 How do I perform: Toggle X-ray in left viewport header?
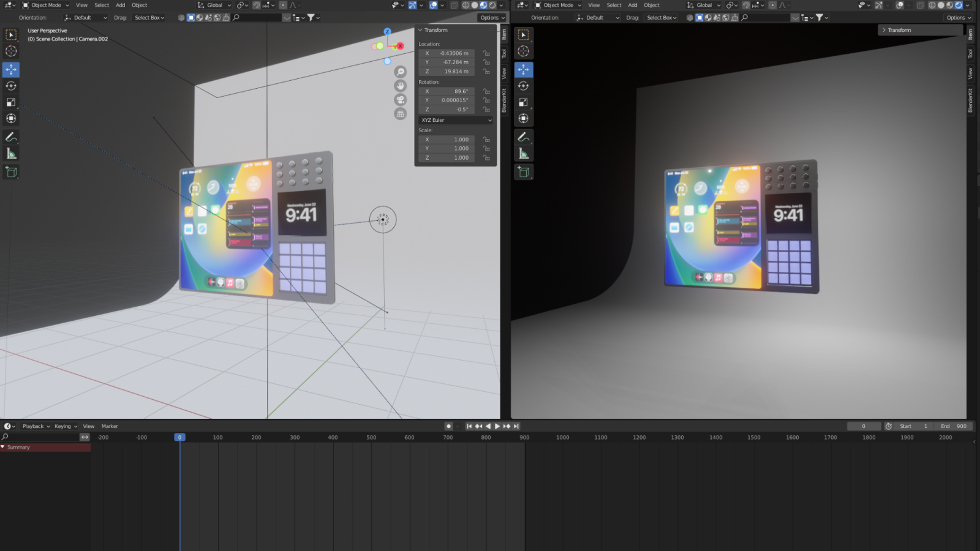pyautogui.click(x=454, y=5)
